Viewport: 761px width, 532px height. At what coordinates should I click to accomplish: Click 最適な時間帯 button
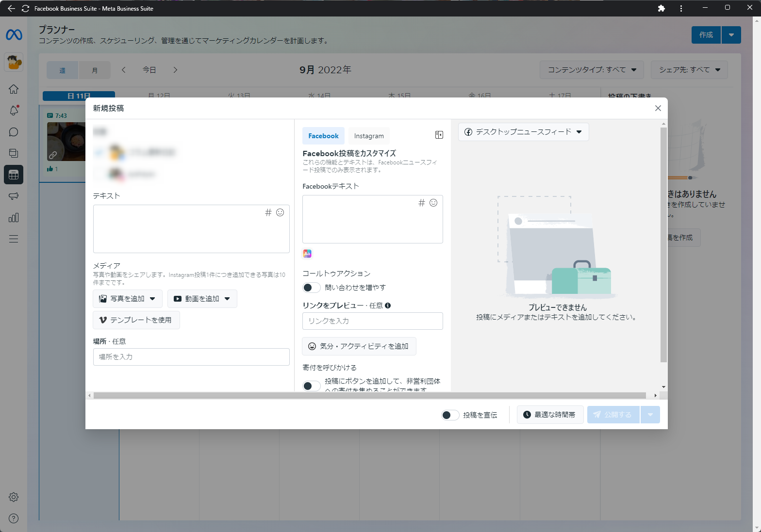[x=550, y=415]
